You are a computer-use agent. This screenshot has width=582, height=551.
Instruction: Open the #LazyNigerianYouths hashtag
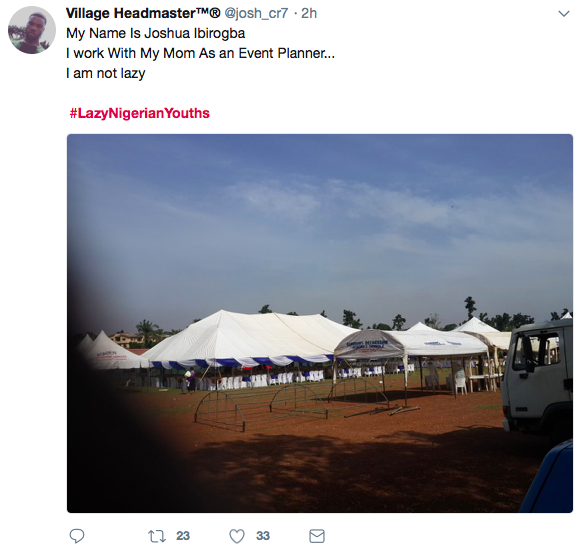click(140, 113)
